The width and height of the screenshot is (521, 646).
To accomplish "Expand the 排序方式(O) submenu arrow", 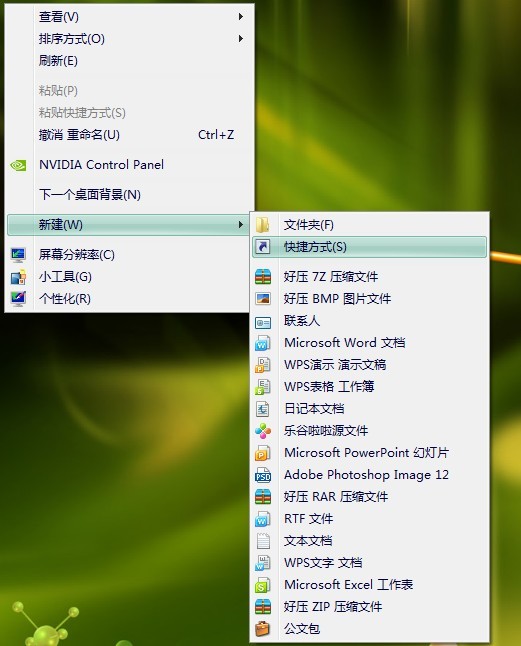I will (x=241, y=39).
